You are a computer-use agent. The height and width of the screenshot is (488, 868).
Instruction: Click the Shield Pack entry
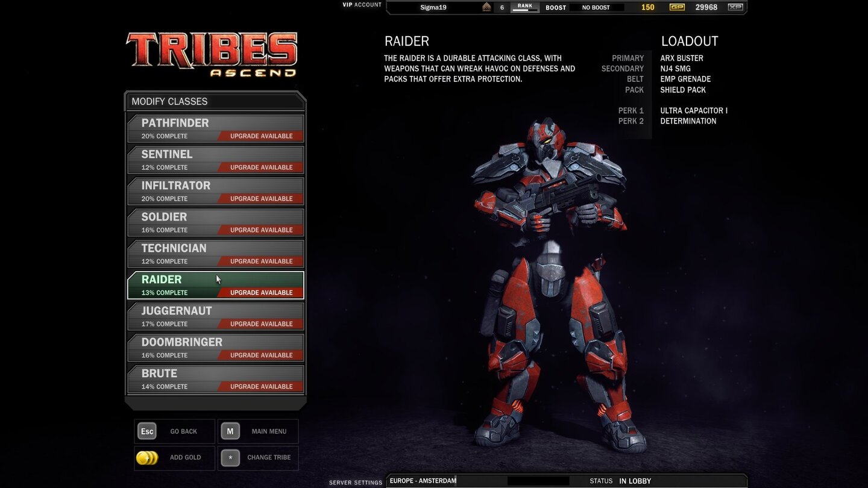click(x=683, y=90)
